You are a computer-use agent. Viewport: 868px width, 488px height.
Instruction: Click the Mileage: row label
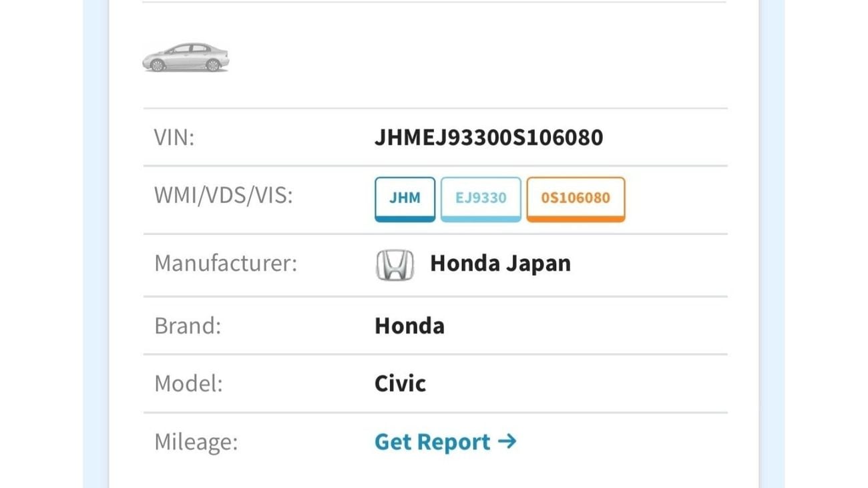(x=196, y=442)
